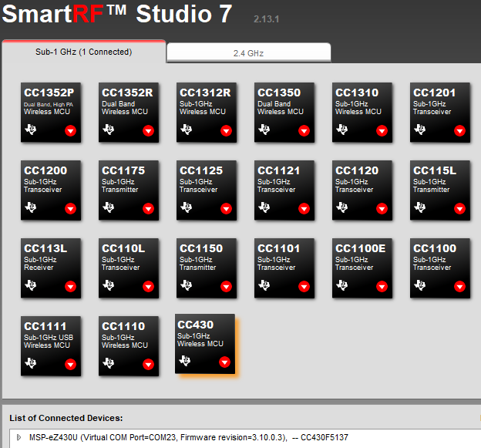Click the TI logo on CC430 tile

point(185,361)
